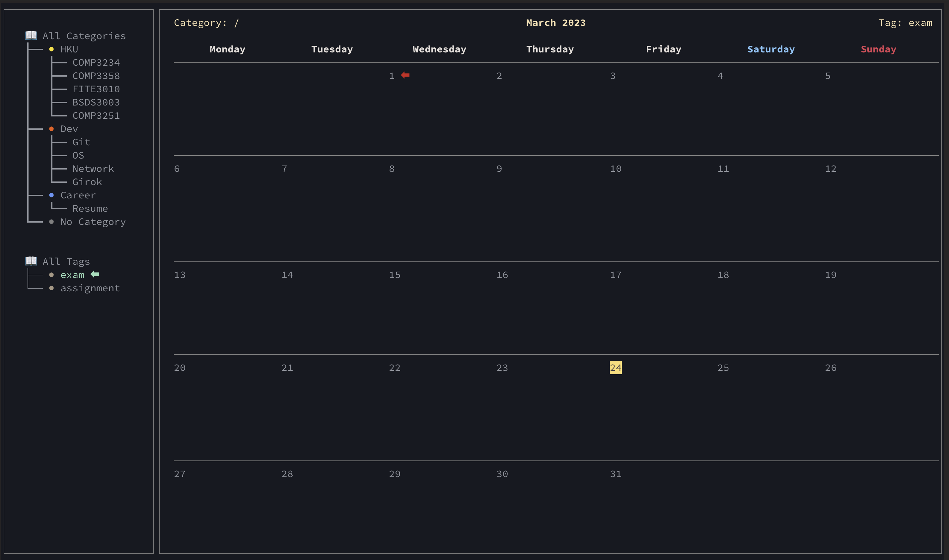Select day 18 in the calendar
This screenshot has height=560, width=949.
(x=723, y=275)
